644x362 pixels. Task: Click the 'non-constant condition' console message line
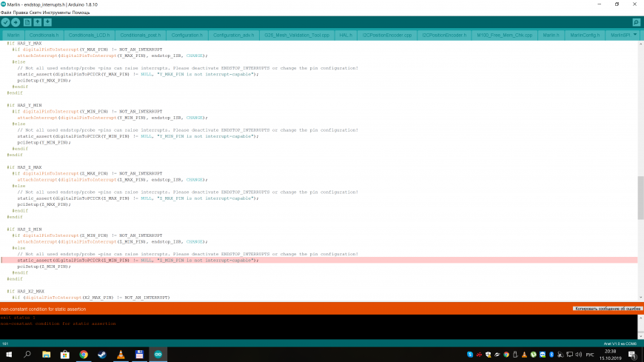coord(58,324)
